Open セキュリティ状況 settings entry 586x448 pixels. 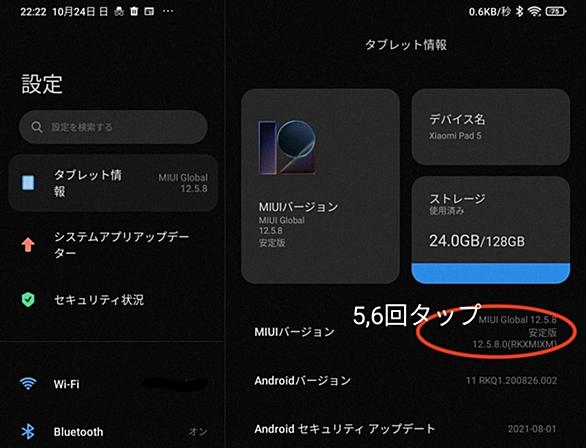pyautogui.click(x=113, y=299)
